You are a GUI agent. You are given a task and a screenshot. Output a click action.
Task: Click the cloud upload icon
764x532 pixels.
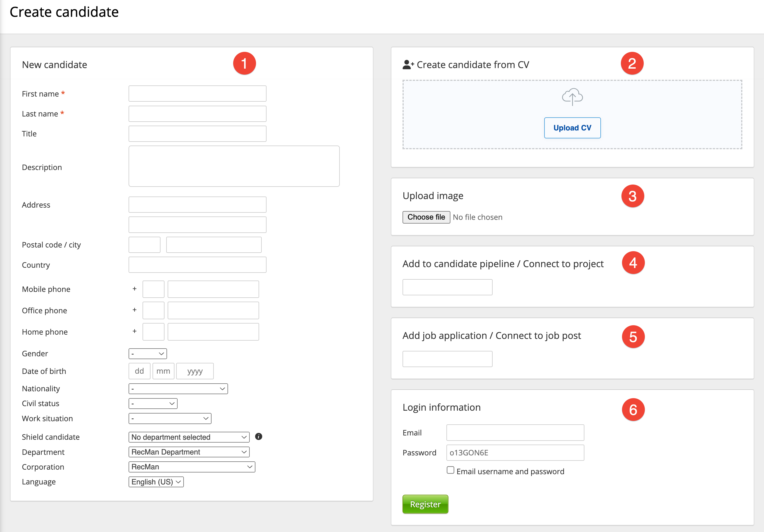(x=572, y=97)
